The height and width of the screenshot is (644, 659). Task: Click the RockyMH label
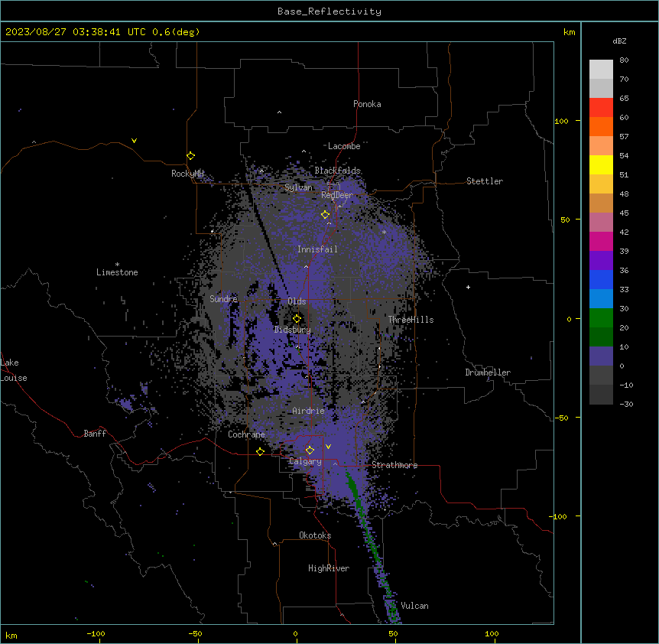[187, 174]
